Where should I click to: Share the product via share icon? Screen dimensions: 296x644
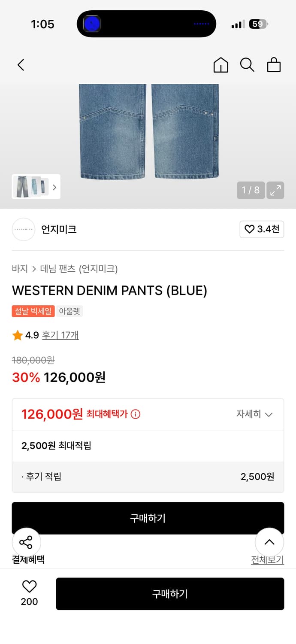[x=27, y=542]
